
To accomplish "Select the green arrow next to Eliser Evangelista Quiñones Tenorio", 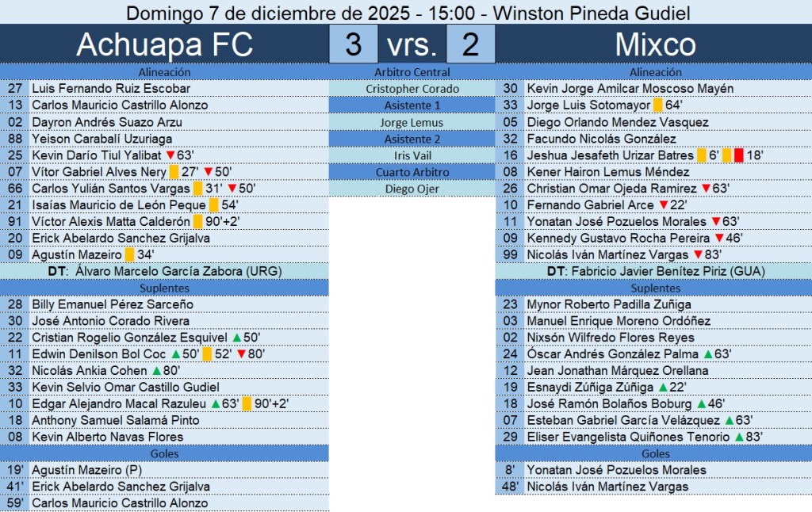I will (x=739, y=437).
